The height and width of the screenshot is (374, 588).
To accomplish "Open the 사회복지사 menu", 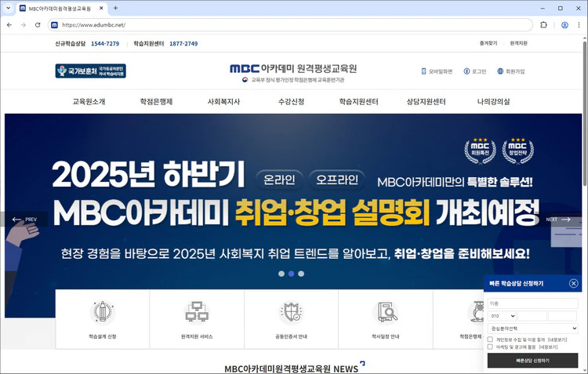I will coord(224,101).
